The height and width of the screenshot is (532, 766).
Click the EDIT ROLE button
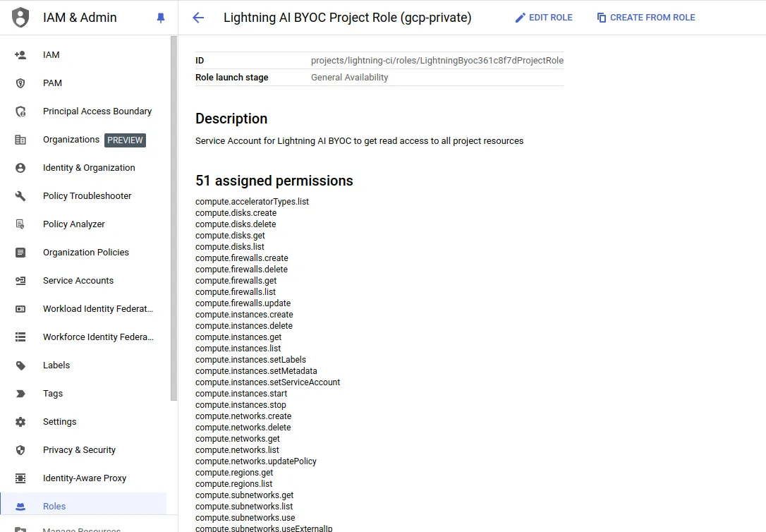click(544, 18)
